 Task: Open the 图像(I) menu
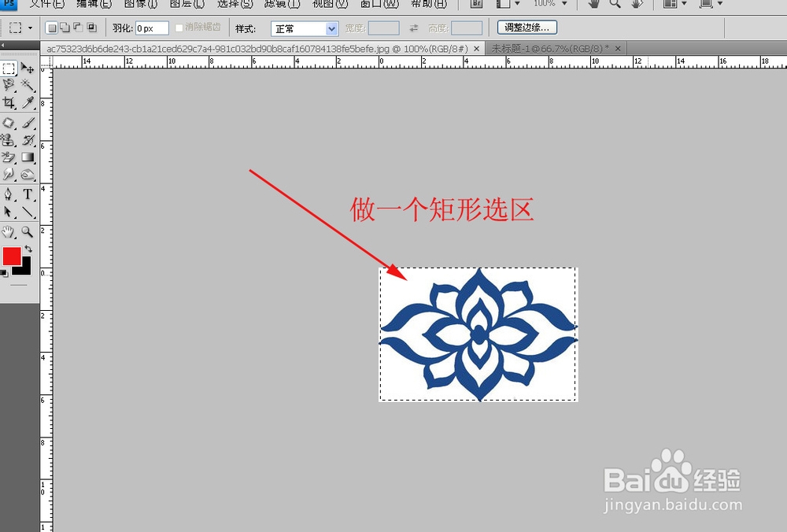pos(141,4)
